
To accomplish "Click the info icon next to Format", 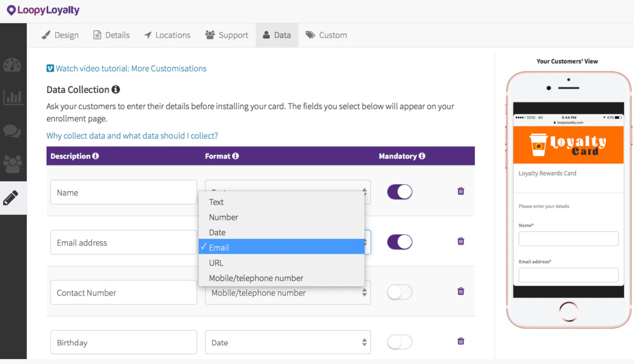I will point(235,156).
